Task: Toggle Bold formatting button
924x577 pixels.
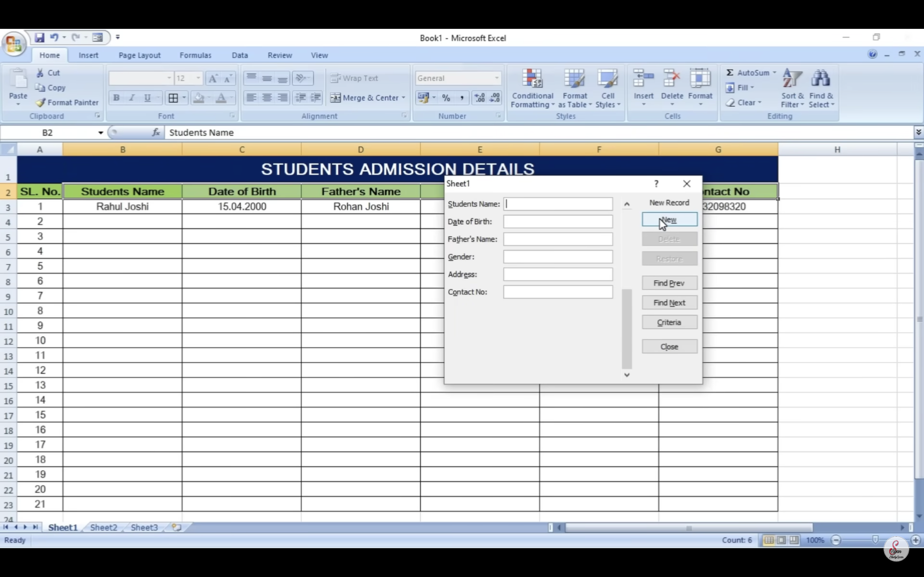Action: [x=116, y=98]
